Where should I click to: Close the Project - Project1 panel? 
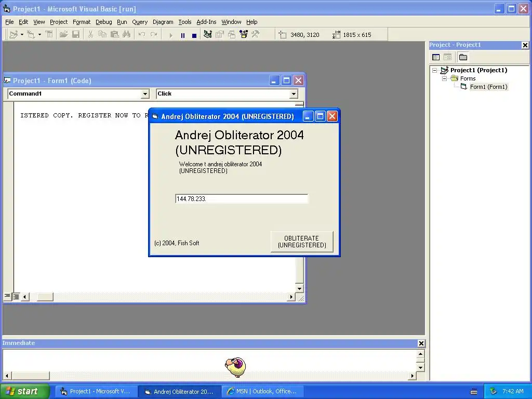click(x=525, y=45)
